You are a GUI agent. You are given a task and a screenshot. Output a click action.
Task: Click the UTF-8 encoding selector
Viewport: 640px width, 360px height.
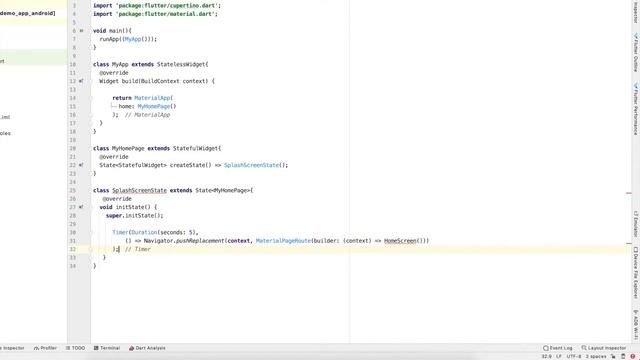(573, 356)
